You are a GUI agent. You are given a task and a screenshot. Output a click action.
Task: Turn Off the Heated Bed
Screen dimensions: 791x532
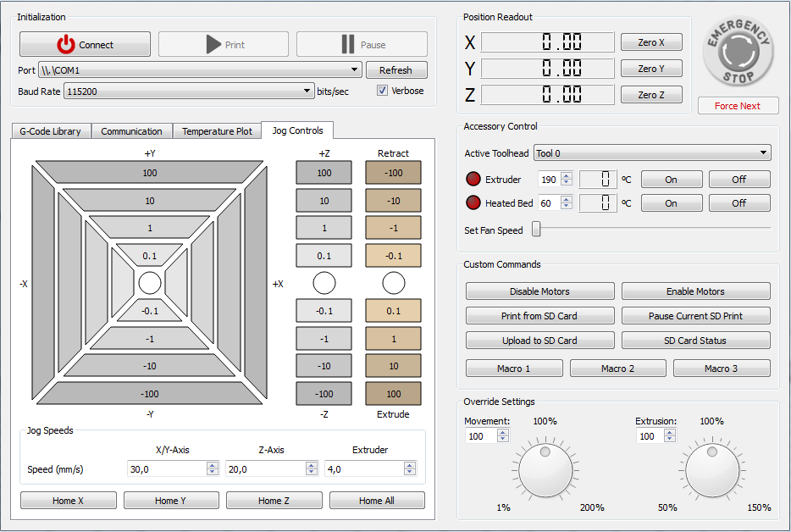click(x=738, y=202)
